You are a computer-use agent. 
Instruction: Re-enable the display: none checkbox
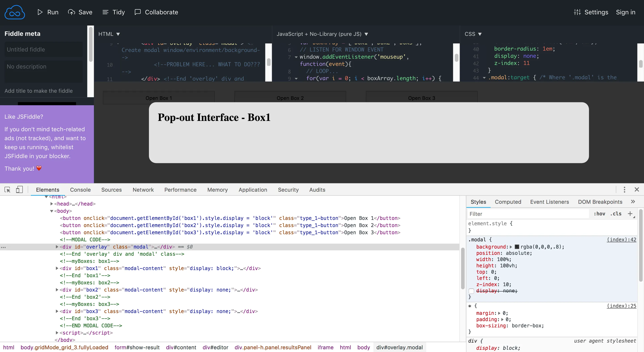[471, 291]
